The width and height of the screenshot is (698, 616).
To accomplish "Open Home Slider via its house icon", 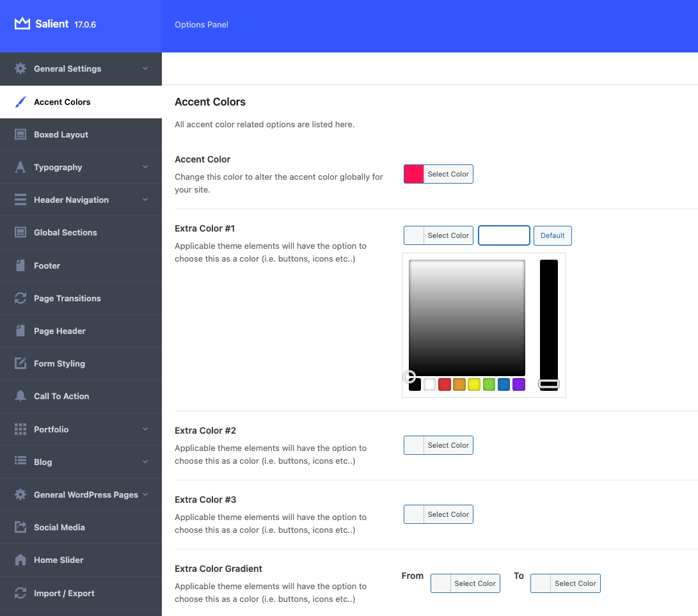I will (19, 560).
